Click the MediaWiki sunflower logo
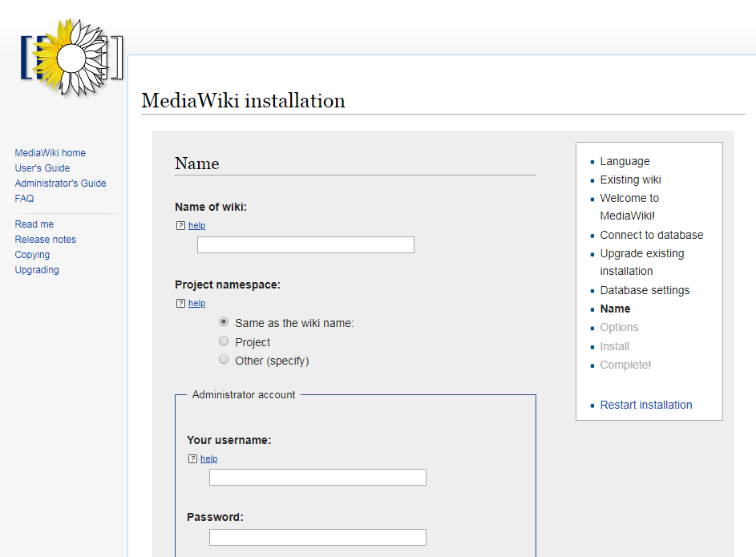756x557 pixels. click(71, 58)
